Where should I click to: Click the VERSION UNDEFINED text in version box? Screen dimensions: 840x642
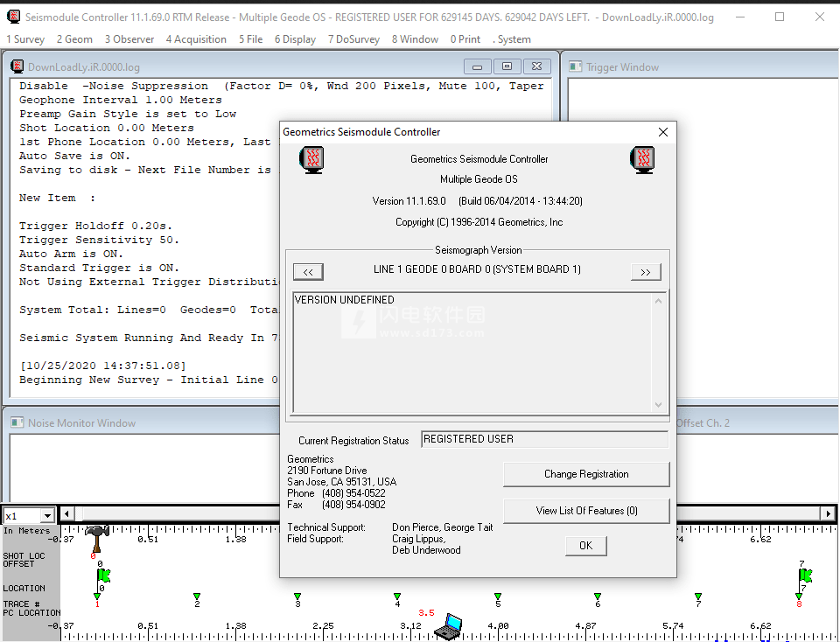pyautogui.click(x=345, y=300)
